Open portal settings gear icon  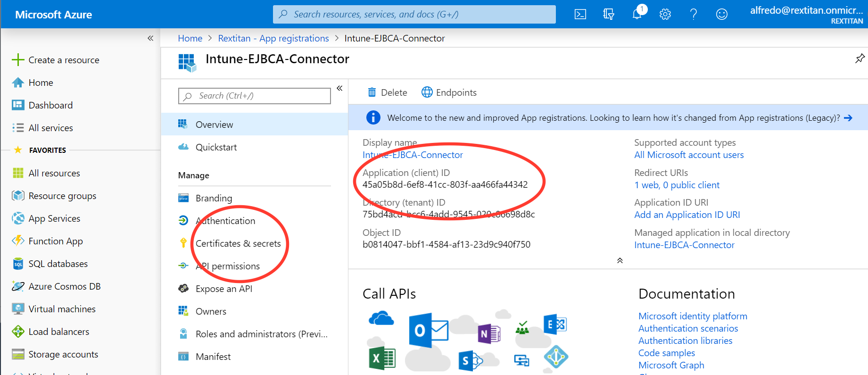pos(665,14)
